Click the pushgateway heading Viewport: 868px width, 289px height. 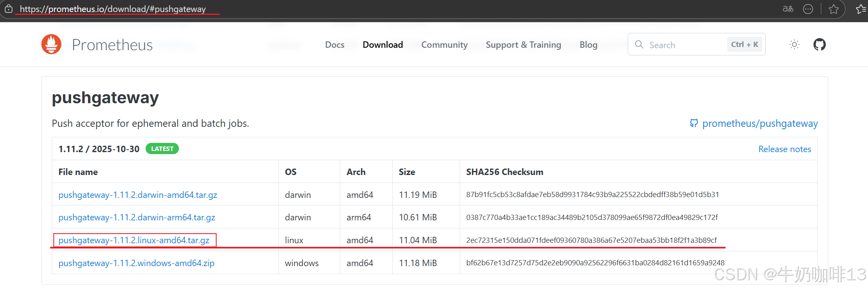click(105, 98)
